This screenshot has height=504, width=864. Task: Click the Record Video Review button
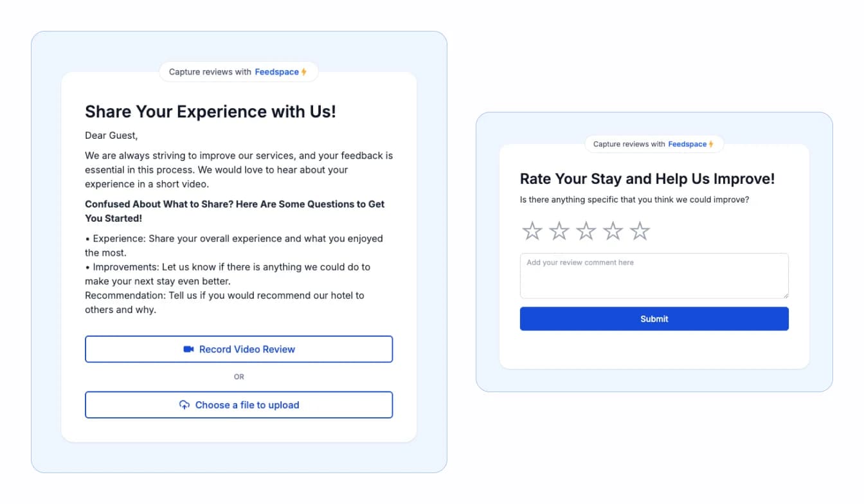point(239,349)
